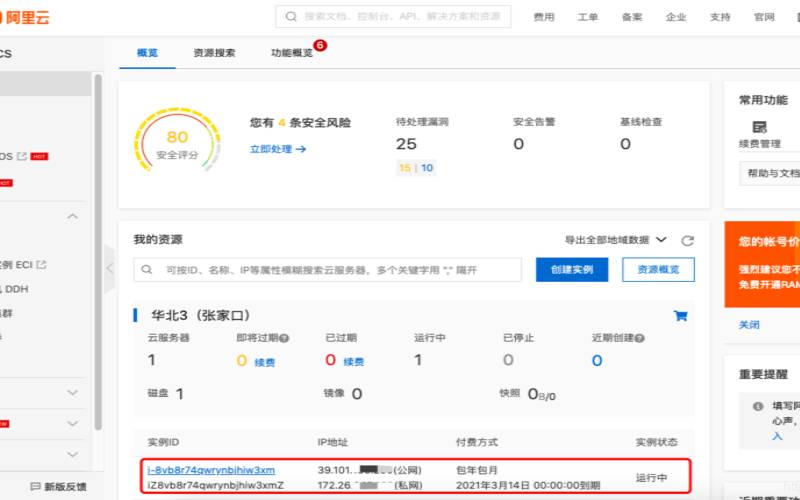
Task: Click the 15 high-risk vulnerabilities count
Action: point(405,168)
